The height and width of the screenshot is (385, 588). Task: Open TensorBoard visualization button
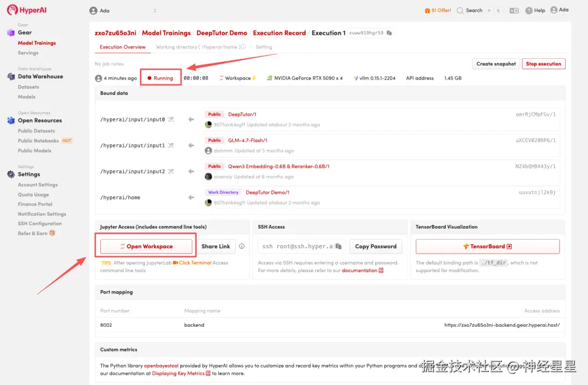pos(487,246)
